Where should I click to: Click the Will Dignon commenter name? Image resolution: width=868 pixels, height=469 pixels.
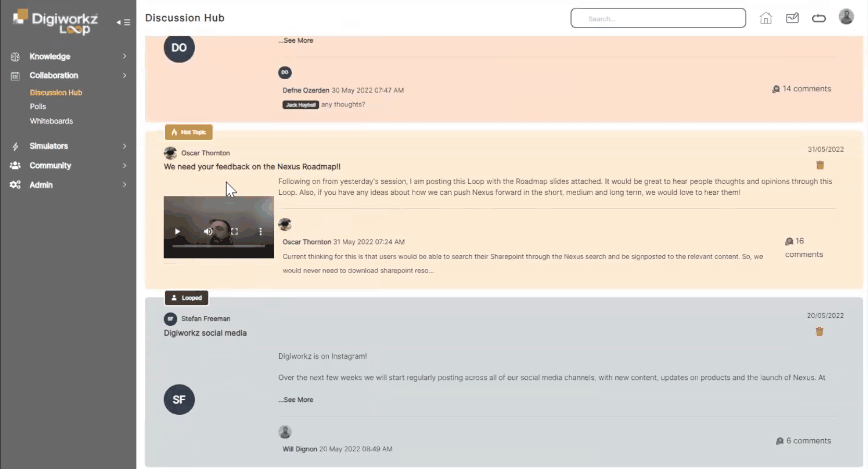tap(300, 449)
